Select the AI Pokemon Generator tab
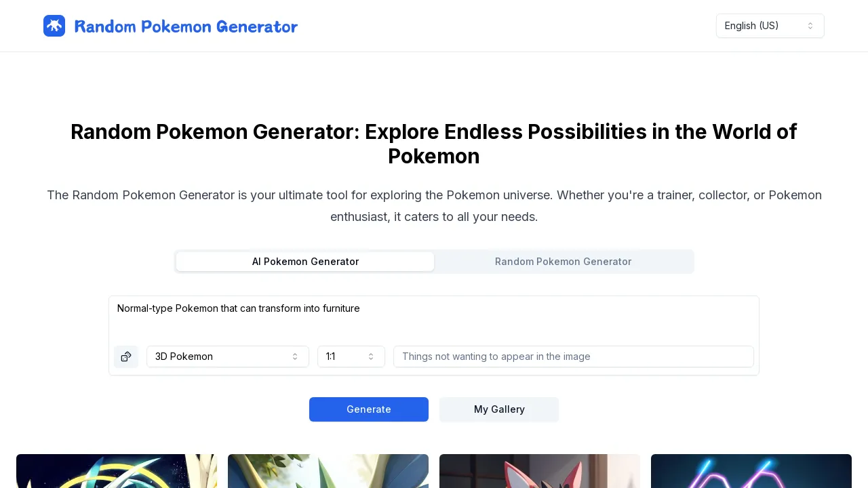This screenshot has height=488, width=868. pyautogui.click(x=305, y=262)
